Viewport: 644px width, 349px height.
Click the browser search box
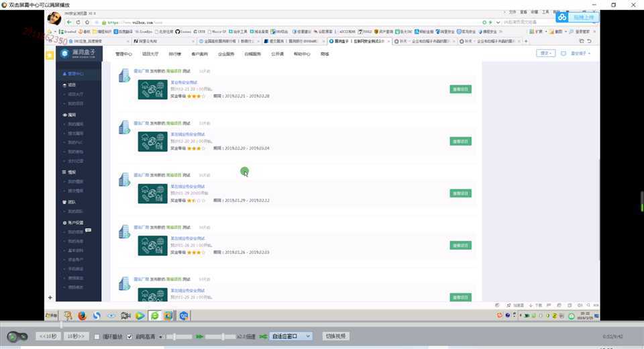pyautogui.click(x=528, y=22)
